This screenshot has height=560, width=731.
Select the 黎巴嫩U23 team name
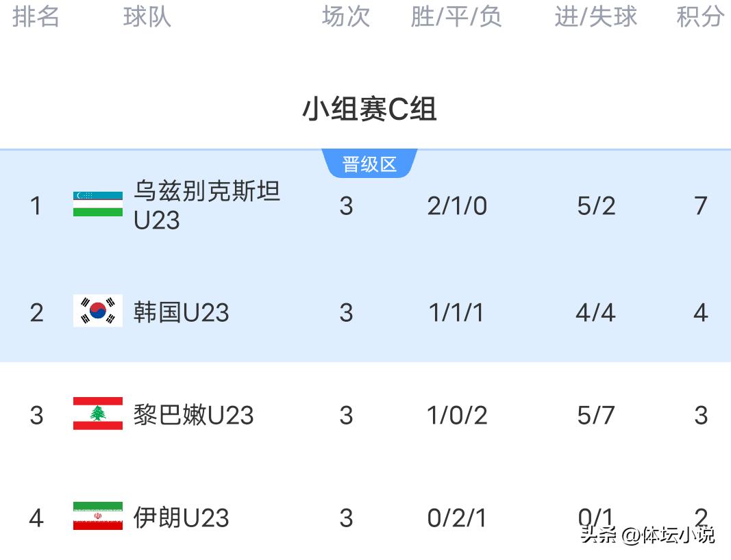pyautogui.click(x=193, y=415)
